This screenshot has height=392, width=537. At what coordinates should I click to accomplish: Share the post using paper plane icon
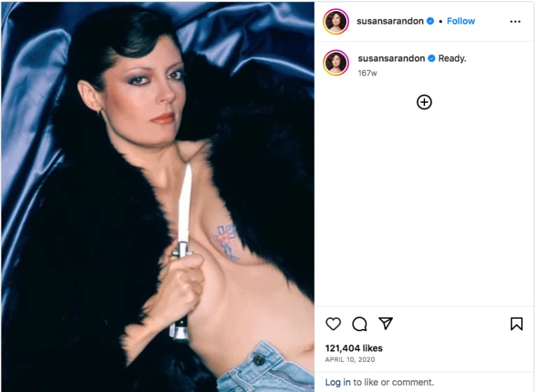click(385, 324)
